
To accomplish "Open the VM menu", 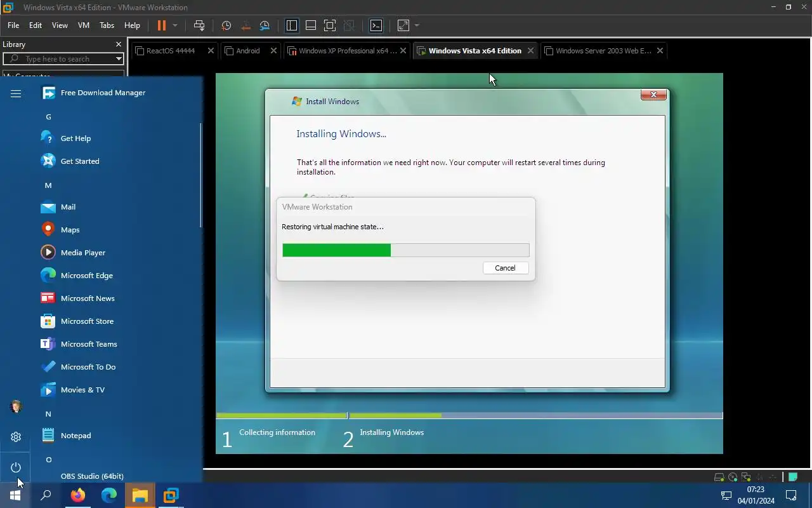I will [84, 25].
